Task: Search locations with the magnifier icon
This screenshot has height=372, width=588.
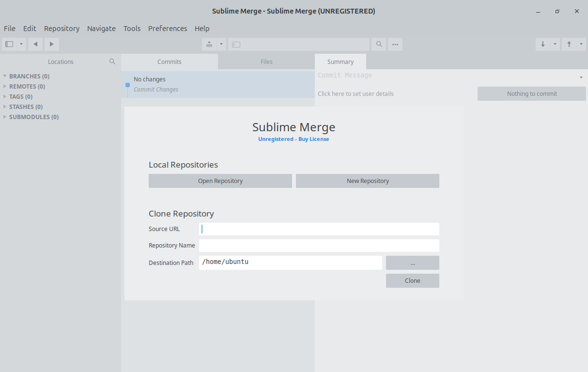Action: (112, 62)
